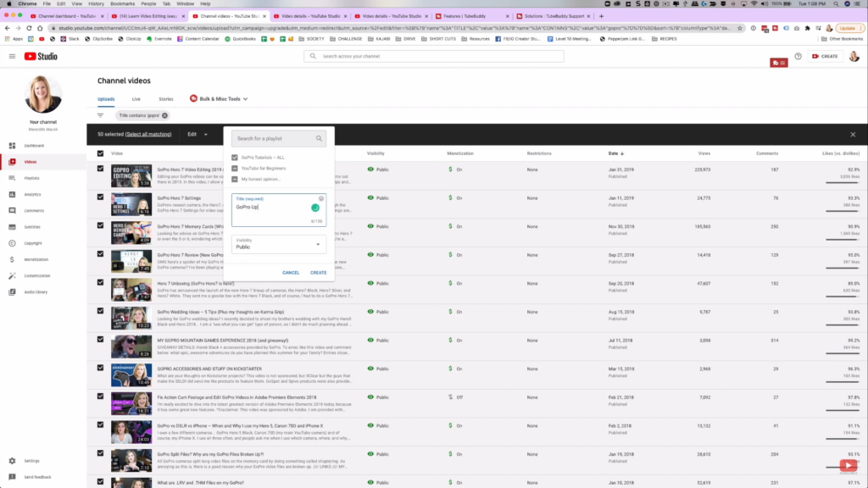Image resolution: width=868 pixels, height=488 pixels.
Task: Switch to the Stories tab
Action: tap(166, 99)
